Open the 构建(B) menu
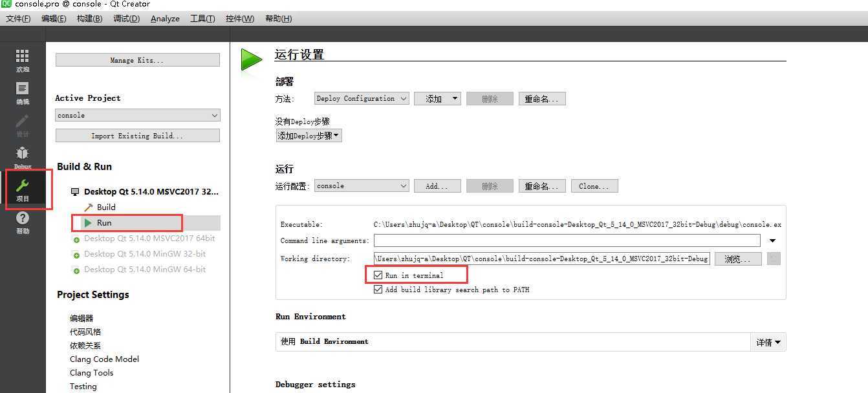This screenshot has width=868, height=393. click(89, 18)
